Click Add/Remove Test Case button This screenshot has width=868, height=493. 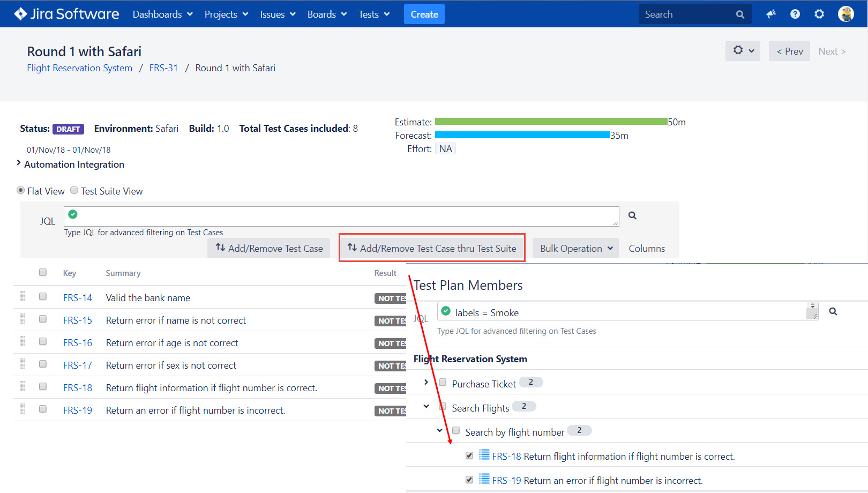pos(269,248)
